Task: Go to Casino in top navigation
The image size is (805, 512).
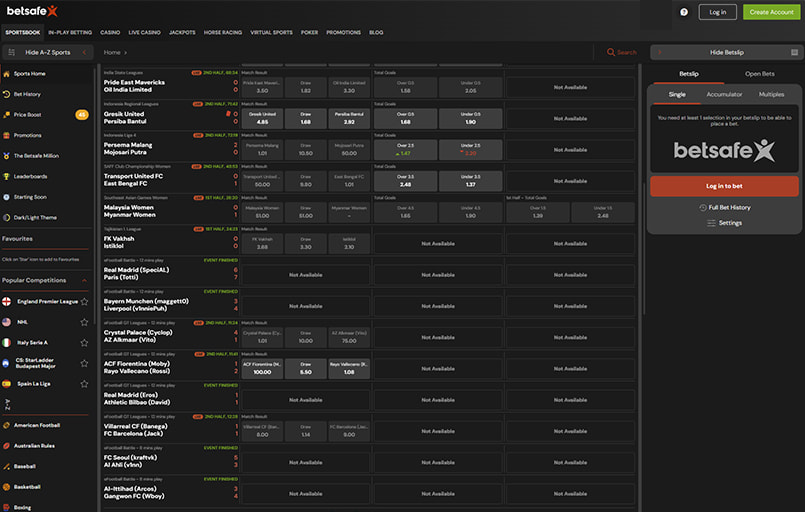Action: pos(110,32)
